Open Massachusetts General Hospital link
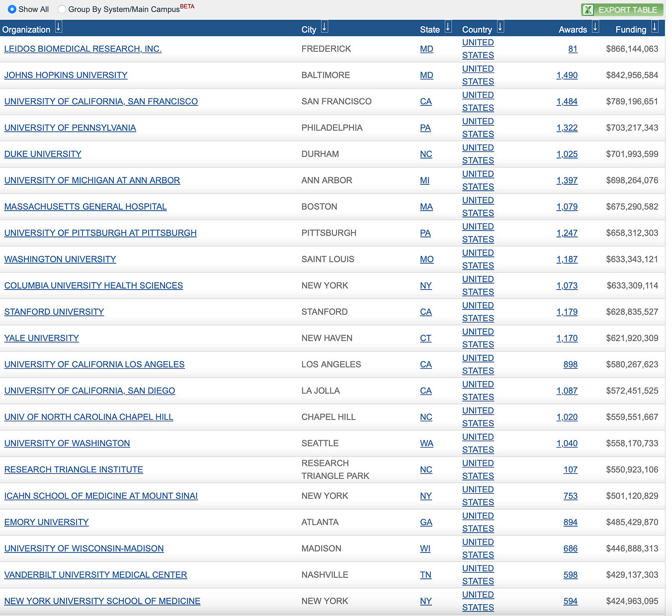Viewport: 672px width, 616px height. pos(85,207)
